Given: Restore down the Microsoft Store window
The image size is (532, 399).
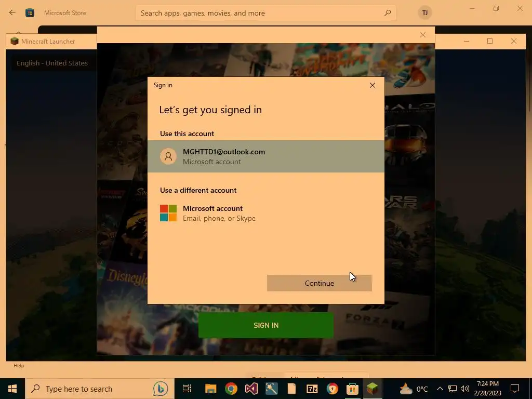Looking at the screenshot, I should pos(496,8).
